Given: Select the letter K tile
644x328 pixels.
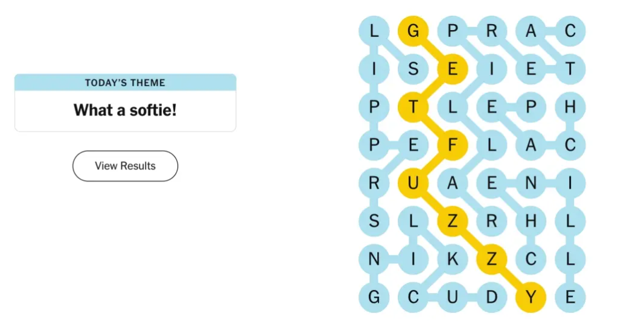Looking at the screenshot, I should point(452,259).
